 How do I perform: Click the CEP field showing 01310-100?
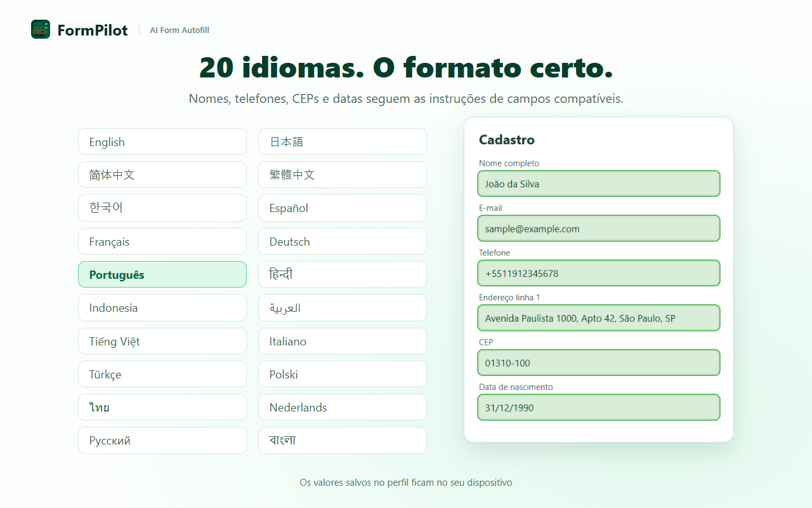[599, 363]
